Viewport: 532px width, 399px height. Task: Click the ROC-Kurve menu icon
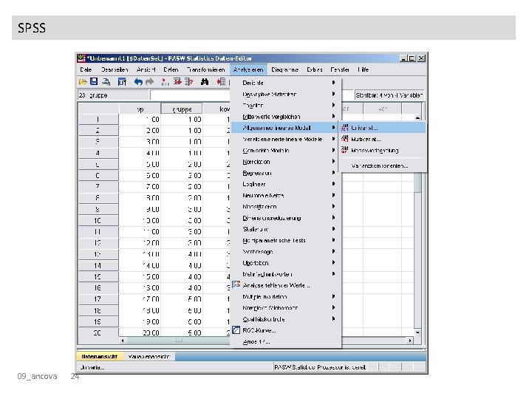(x=236, y=330)
